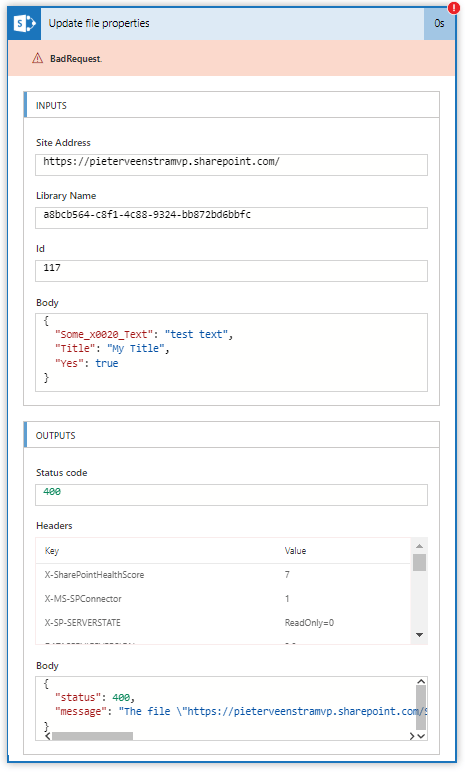
Task: Click the "message" key in output Body
Action: (81, 711)
